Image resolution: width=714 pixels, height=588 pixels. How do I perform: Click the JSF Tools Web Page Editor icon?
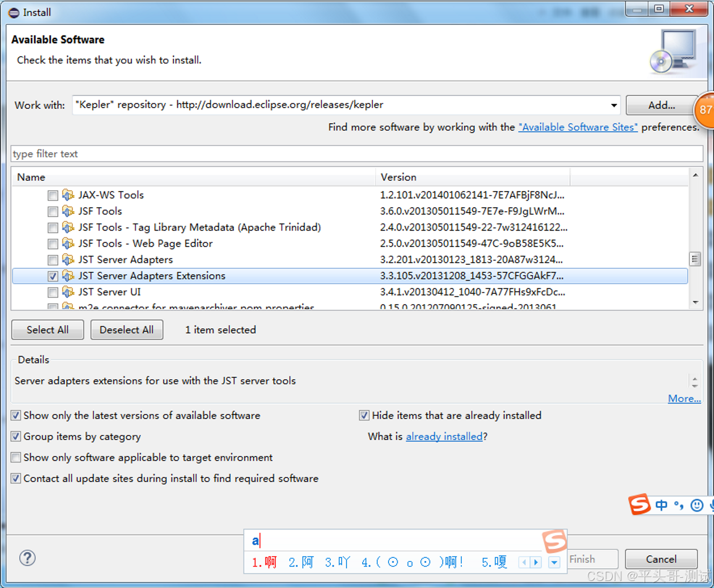click(x=68, y=243)
